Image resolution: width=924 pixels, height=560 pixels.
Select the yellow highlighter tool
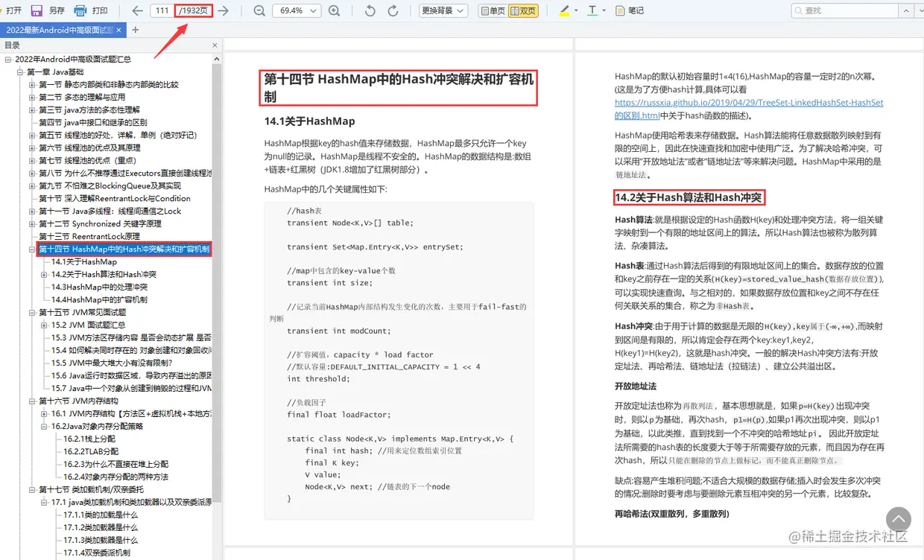564,10
